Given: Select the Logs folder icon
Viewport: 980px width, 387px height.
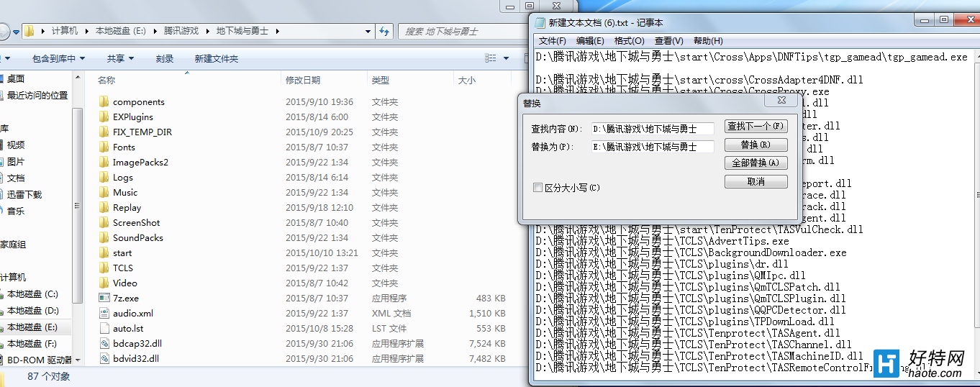Looking at the screenshot, I should (104, 178).
